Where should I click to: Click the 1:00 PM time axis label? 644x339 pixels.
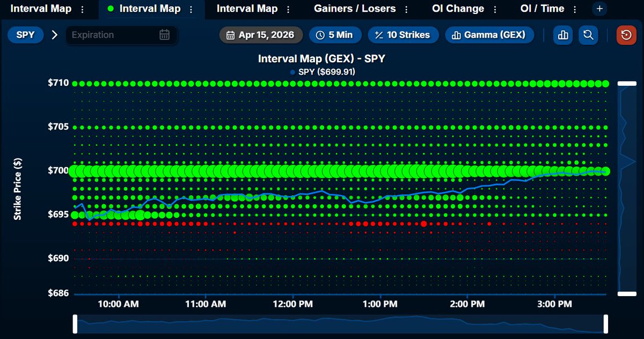380,304
